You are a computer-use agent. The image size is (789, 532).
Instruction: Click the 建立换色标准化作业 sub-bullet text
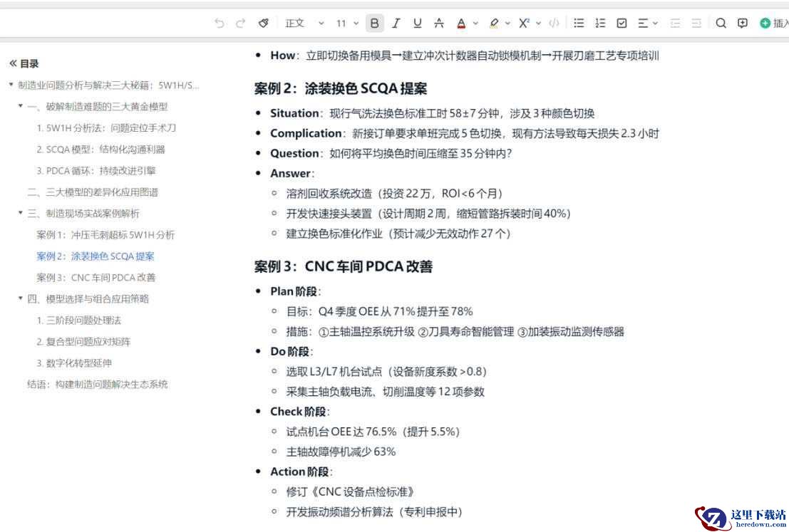[398, 234]
